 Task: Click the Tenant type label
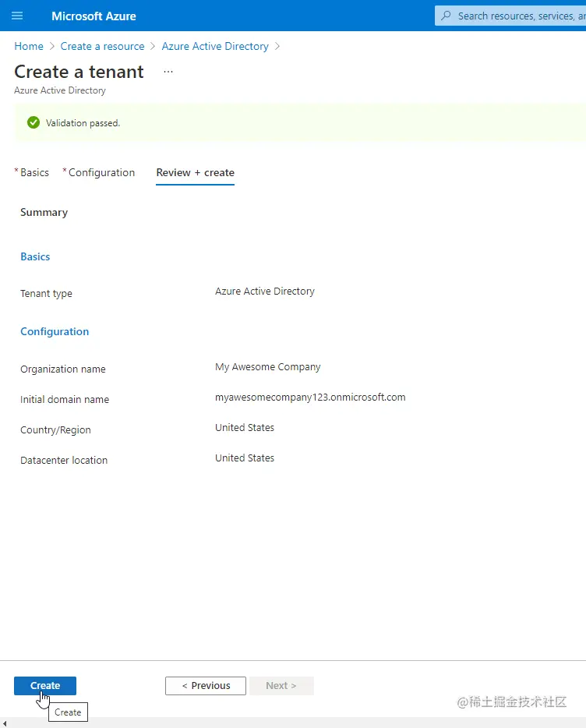point(47,293)
